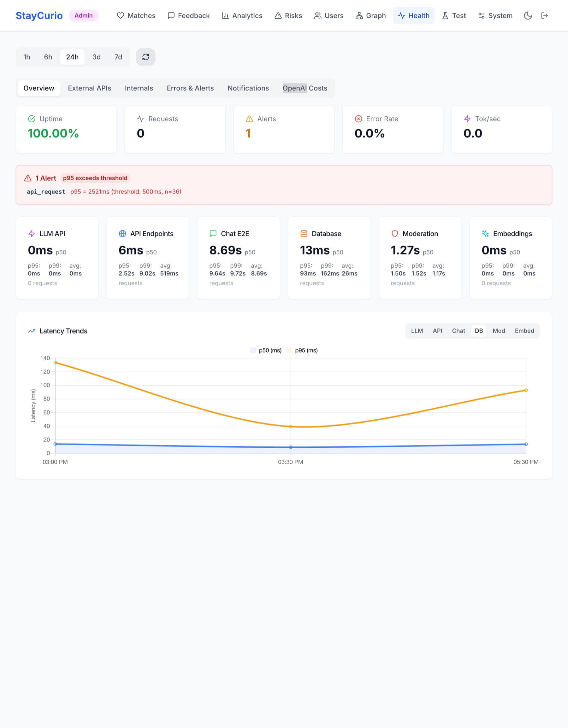Click the Analytics bar chart icon
Screen dimensions: 568x728
[x=226, y=16]
